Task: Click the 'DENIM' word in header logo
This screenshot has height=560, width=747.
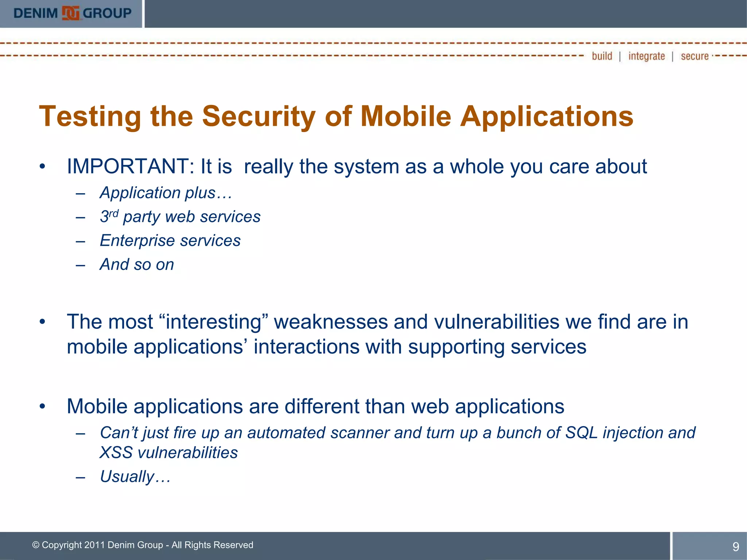Action: click(x=35, y=13)
